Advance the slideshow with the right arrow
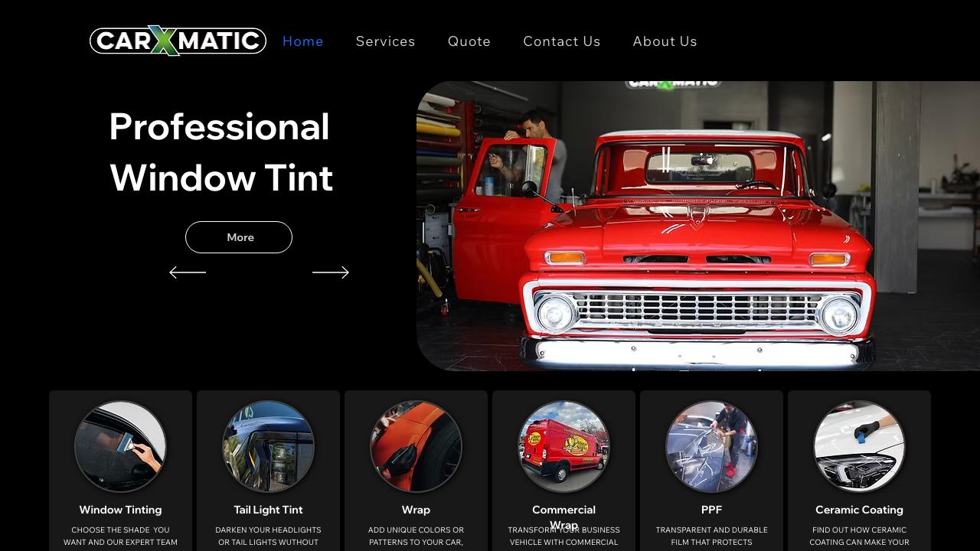The width and height of the screenshot is (980, 551). [x=330, y=272]
